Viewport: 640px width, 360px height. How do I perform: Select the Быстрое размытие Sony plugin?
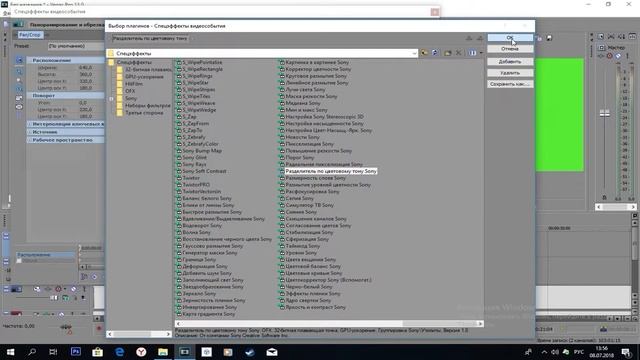212,212
